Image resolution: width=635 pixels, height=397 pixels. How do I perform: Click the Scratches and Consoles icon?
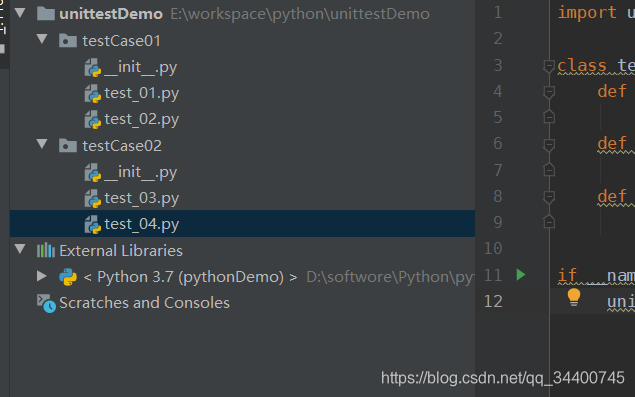46,303
